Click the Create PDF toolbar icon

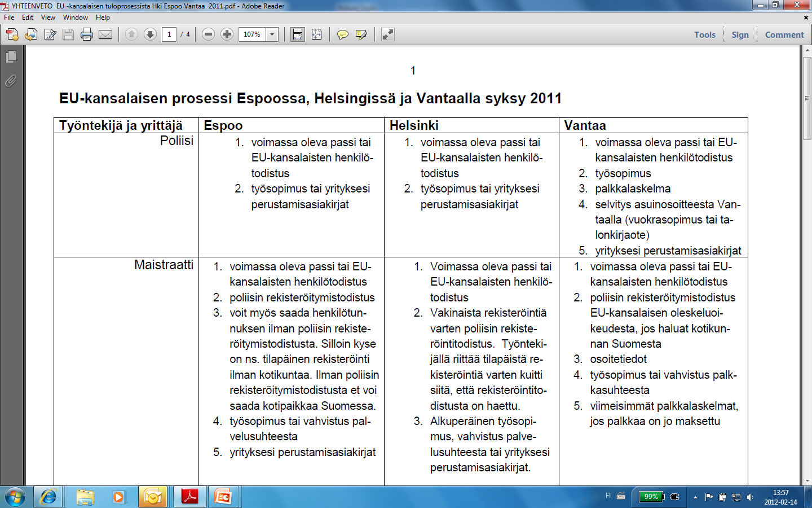pyautogui.click(x=12, y=34)
